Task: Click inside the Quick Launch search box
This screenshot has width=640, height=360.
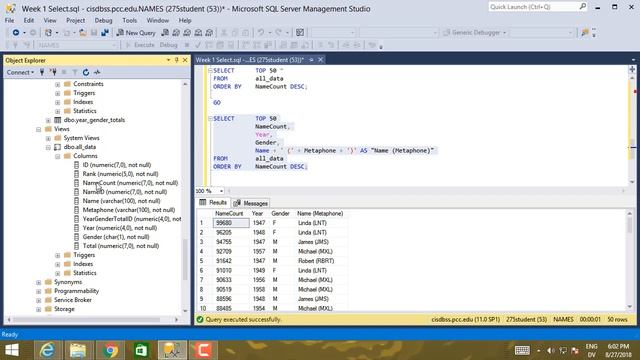Action: tap(538, 7)
